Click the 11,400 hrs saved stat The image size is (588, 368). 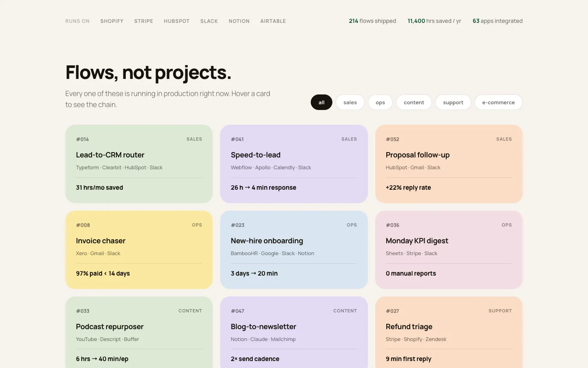click(x=434, y=21)
